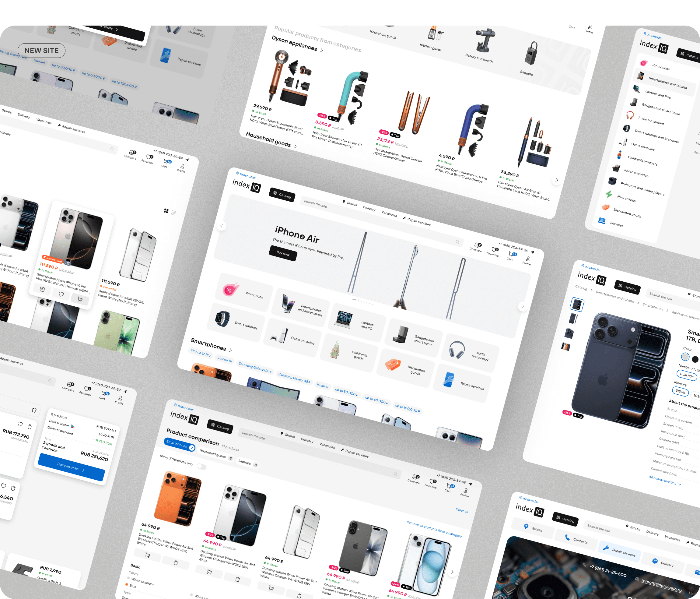This screenshot has height=599, width=700.
Task: Click the grid view icon above the iPhone listing
Action: 166,211
